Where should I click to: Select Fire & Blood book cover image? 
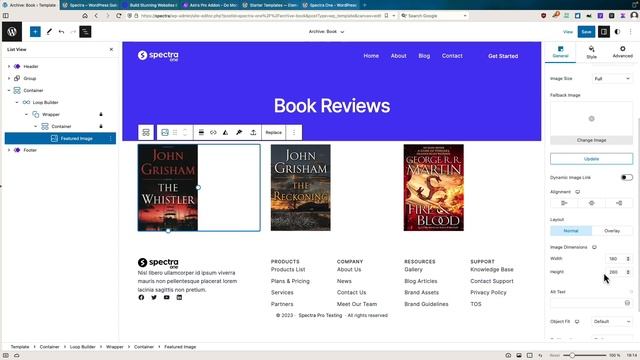click(x=433, y=187)
